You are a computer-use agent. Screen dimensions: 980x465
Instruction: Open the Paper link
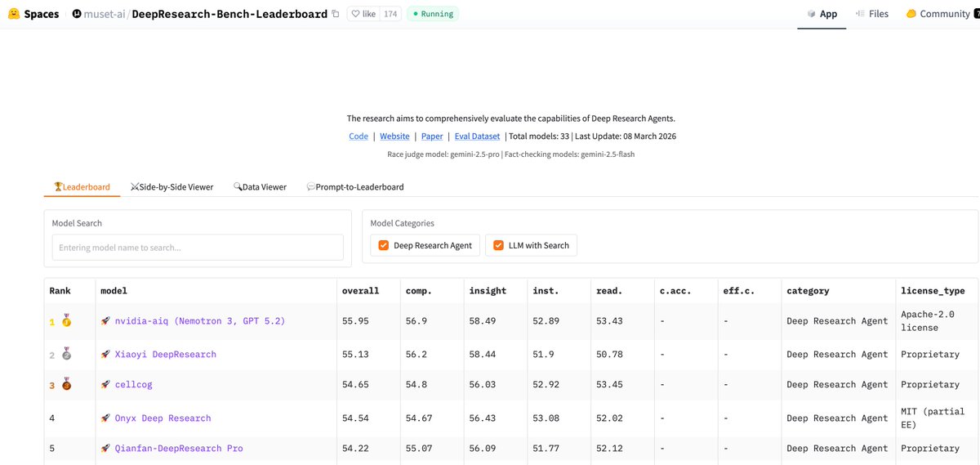[x=432, y=136]
